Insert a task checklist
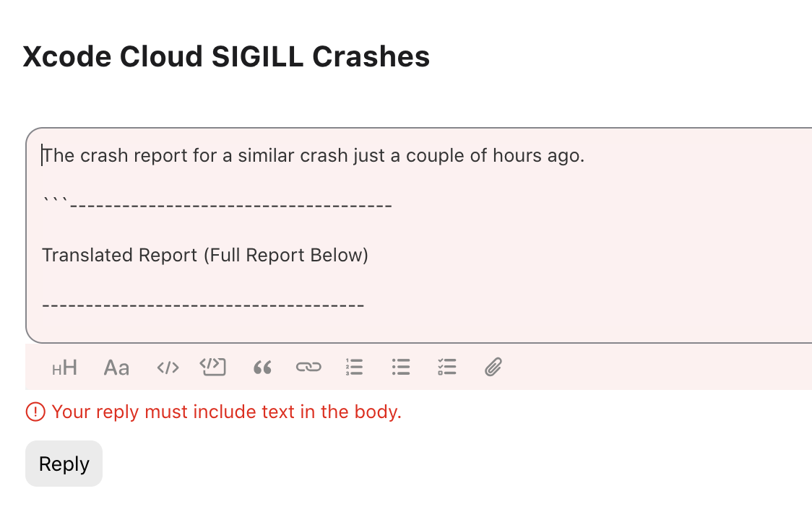 tap(447, 368)
